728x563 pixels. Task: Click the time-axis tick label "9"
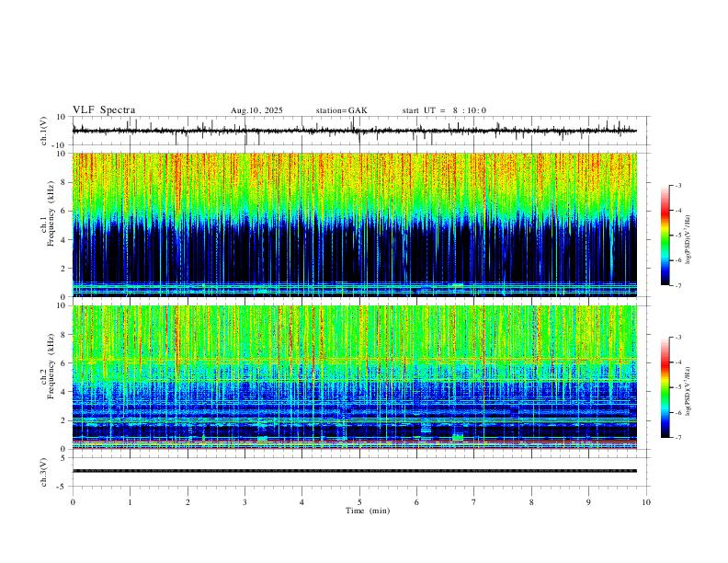point(588,502)
